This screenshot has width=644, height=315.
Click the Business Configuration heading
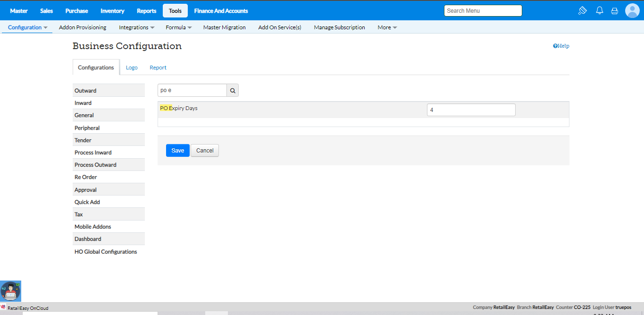pos(127,46)
